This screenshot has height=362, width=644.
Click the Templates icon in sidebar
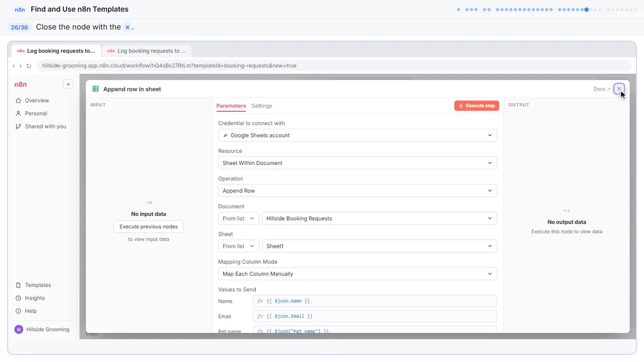click(19, 285)
